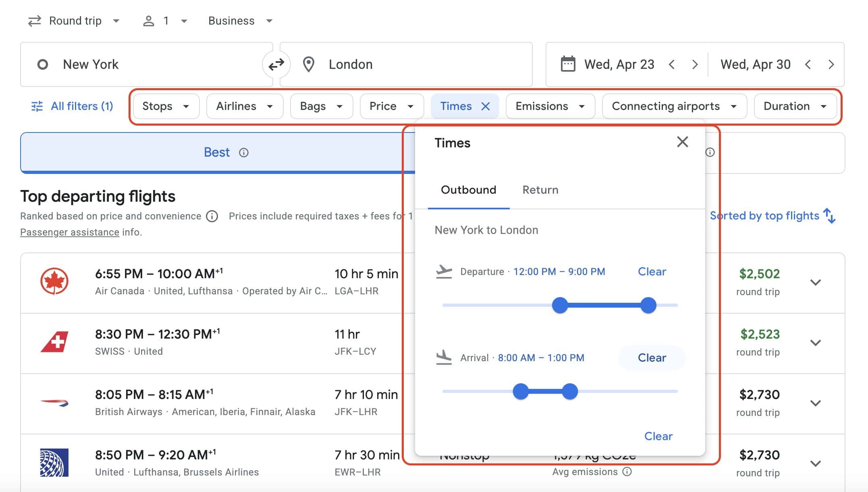Click the swap origin and destination icon

[x=276, y=64]
